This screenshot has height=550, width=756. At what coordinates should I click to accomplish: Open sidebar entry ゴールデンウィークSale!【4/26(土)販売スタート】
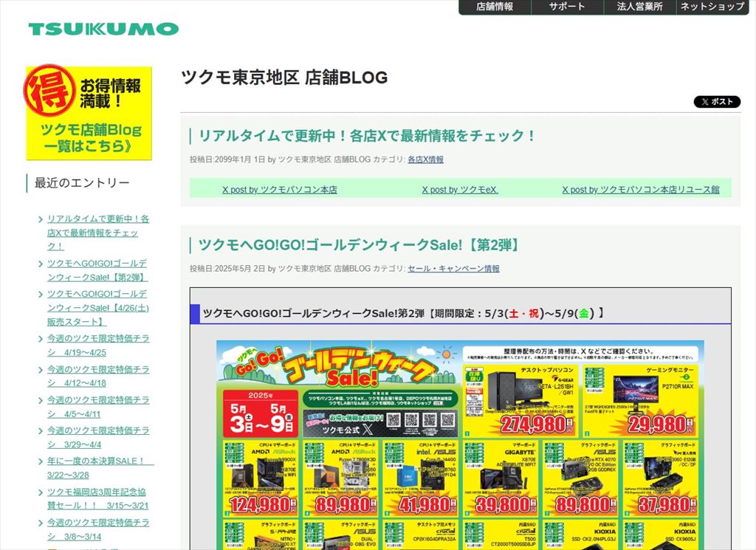tap(98, 308)
